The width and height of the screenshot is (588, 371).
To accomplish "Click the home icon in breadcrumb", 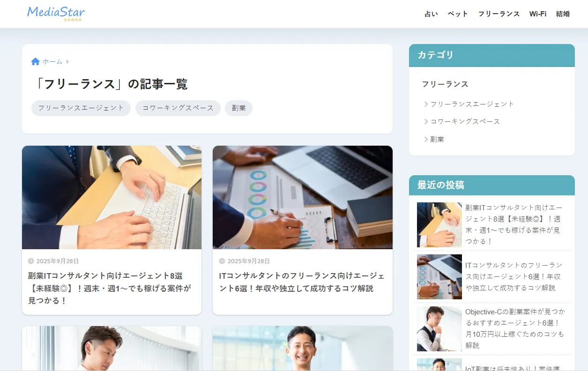I will [x=35, y=61].
